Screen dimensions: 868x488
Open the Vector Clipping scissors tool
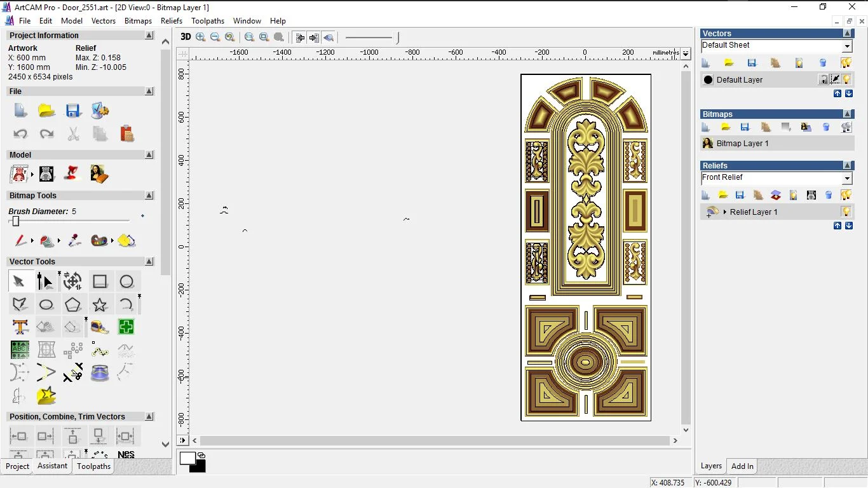[x=73, y=372]
